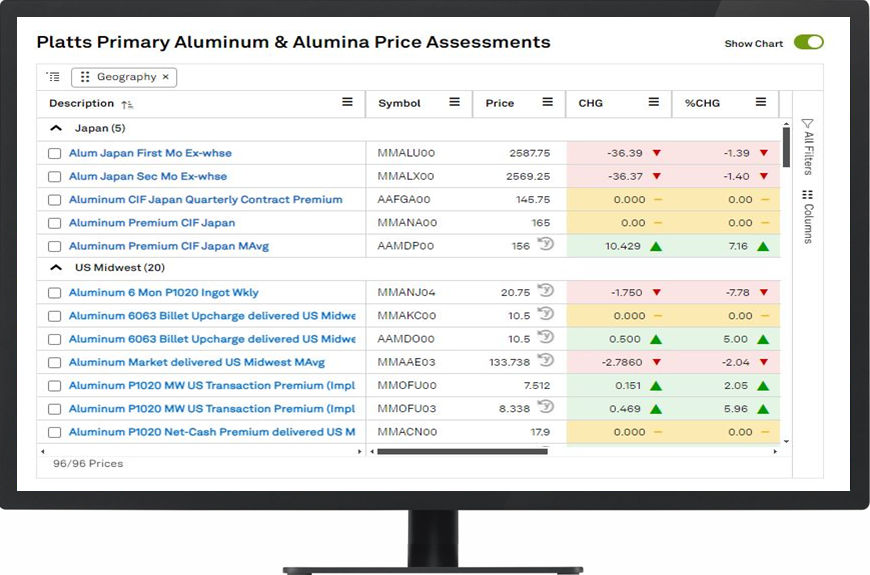Click history icon in the AAMDO00 row
The image size is (870, 575).
click(x=546, y=336)
